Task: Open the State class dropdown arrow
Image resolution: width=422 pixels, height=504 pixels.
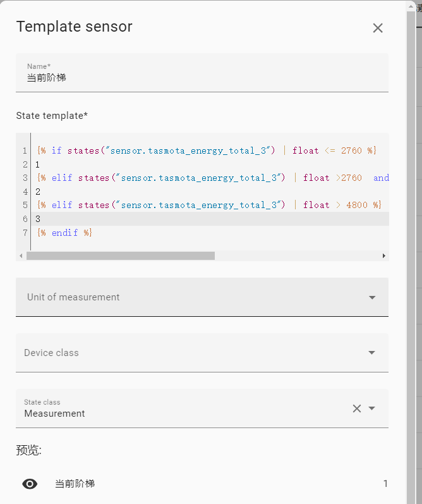Action: tap(372, 409)
